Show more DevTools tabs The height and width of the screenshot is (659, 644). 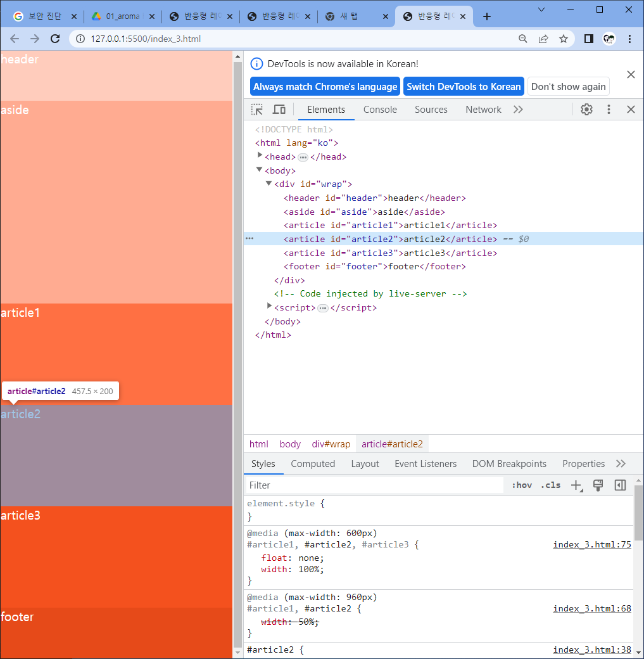518,110
